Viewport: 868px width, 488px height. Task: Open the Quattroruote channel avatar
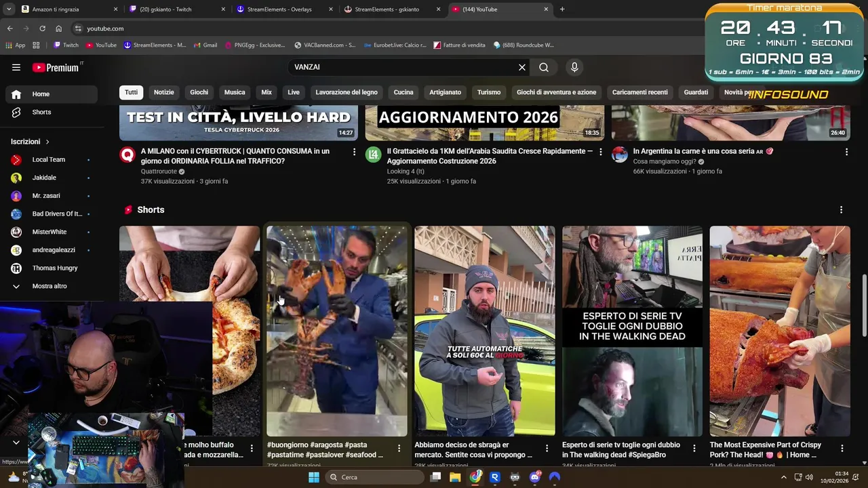point(127,155)
